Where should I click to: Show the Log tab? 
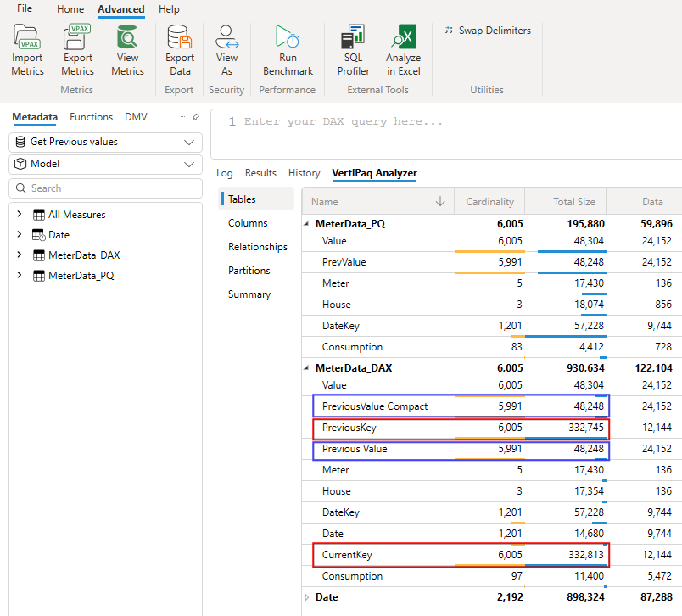point(225,173)
